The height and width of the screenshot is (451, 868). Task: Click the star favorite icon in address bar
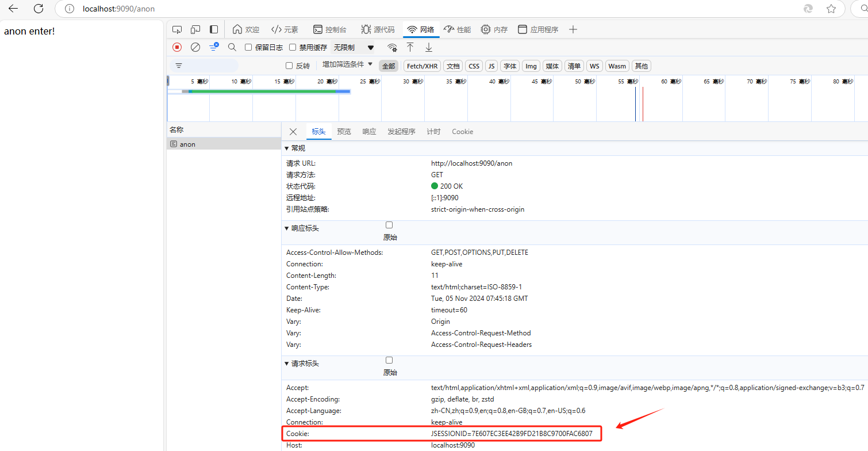click(x=831, y=9)
